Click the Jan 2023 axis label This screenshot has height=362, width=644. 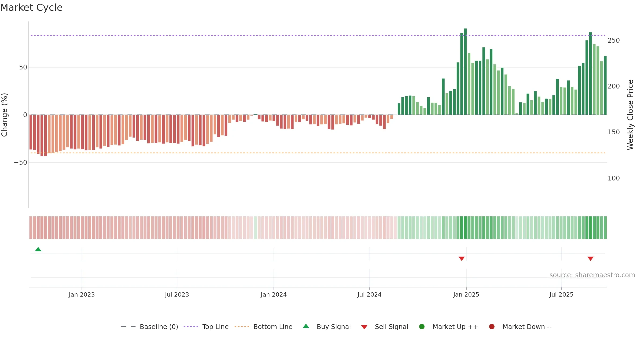(x=82, y=294)
